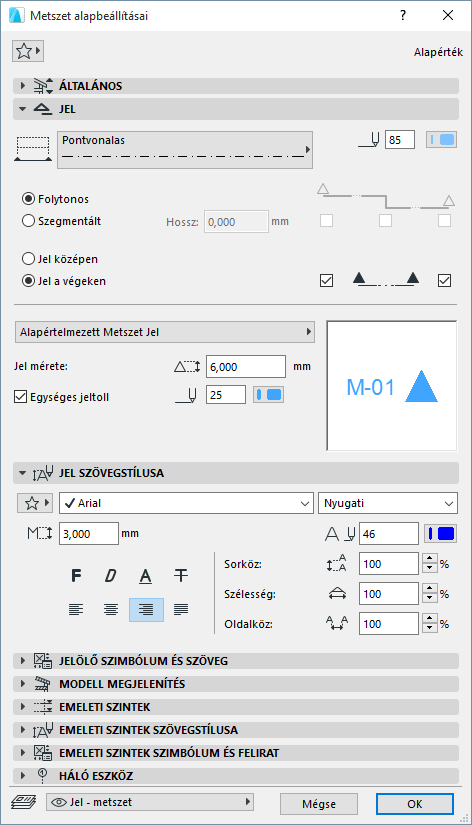Expand the HÁLÓ ESZKÖZ panel

coord(236,776)
